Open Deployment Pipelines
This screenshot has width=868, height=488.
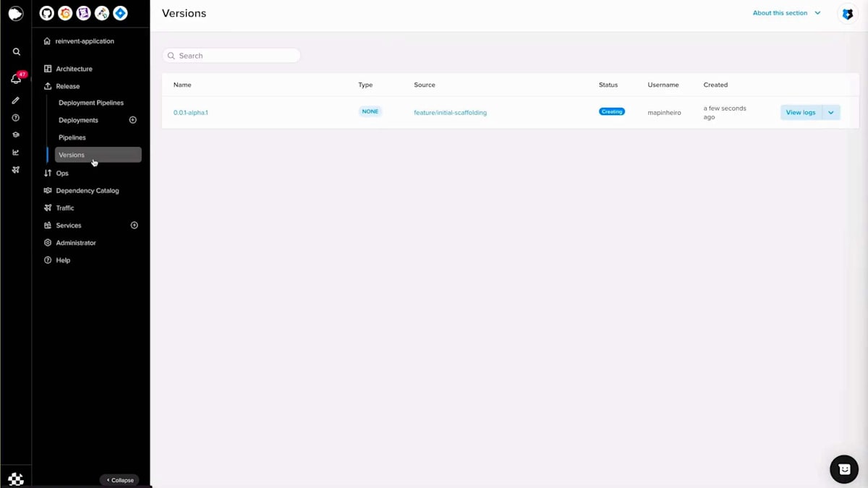(x=91, y=103)
